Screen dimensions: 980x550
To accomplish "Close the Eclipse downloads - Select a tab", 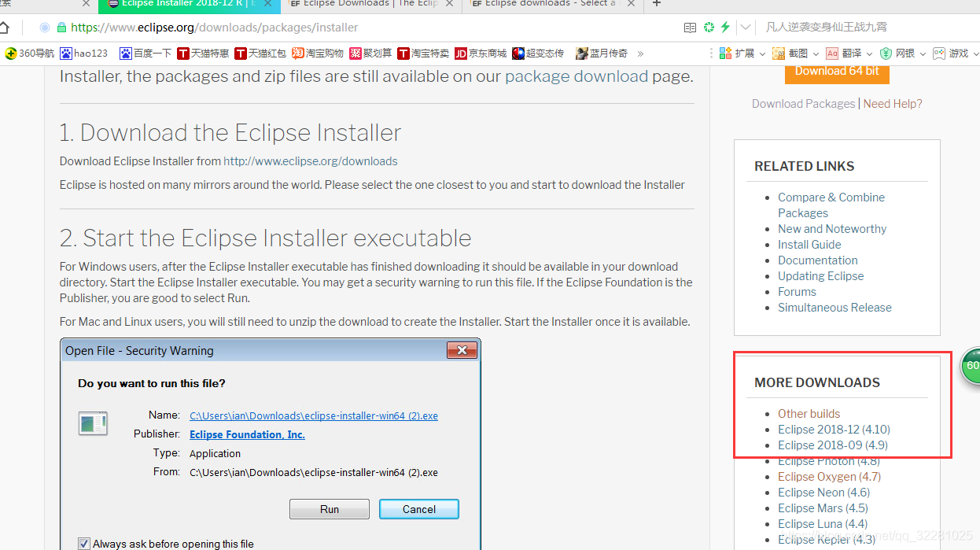I will pos(631,3).
